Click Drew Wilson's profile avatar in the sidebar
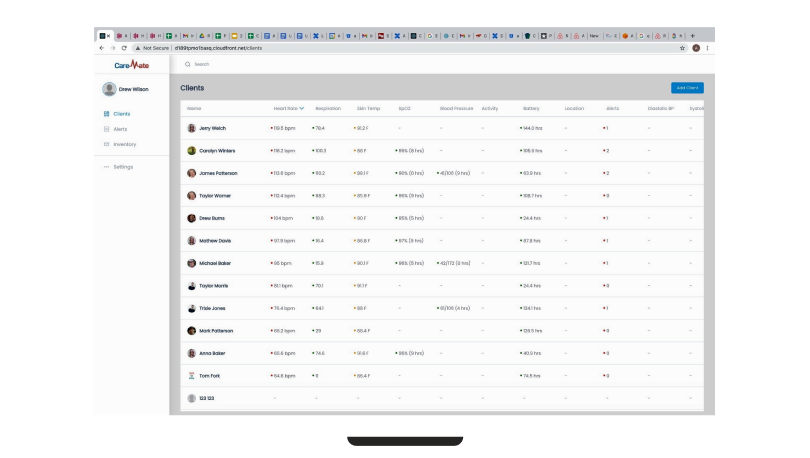The width and height of the screenshot is (810, 458). pos(109,89)
